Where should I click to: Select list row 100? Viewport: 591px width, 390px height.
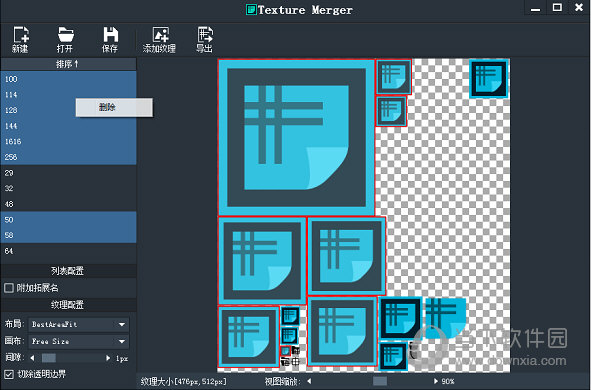click(x=68, y=79)
